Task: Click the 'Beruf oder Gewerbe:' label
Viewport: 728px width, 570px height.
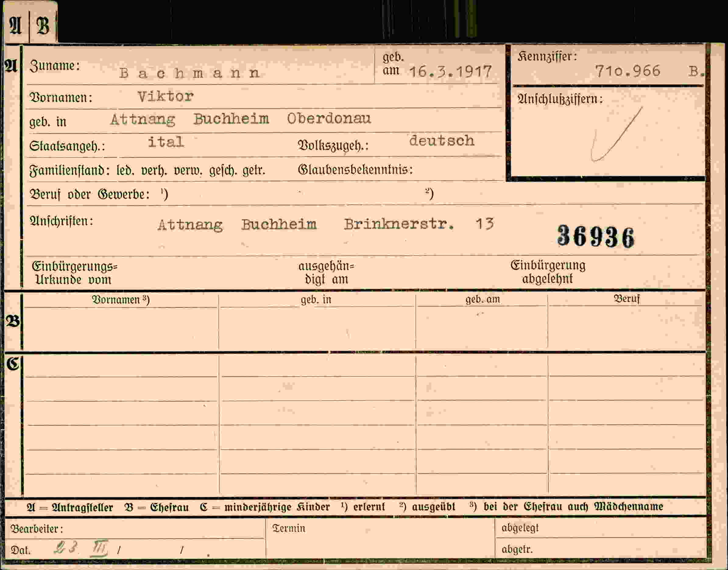Action: pos(90,194)
